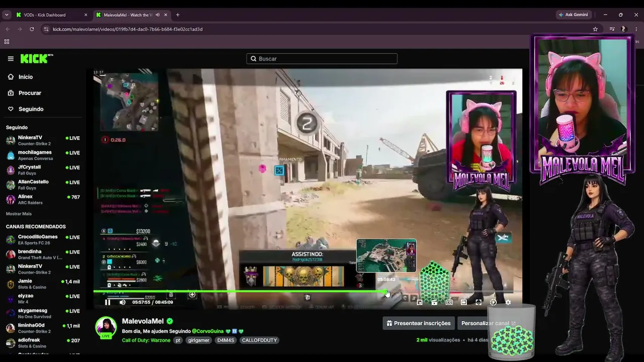Open Alinex channel

pyautogui.click(x=43, y=199)
